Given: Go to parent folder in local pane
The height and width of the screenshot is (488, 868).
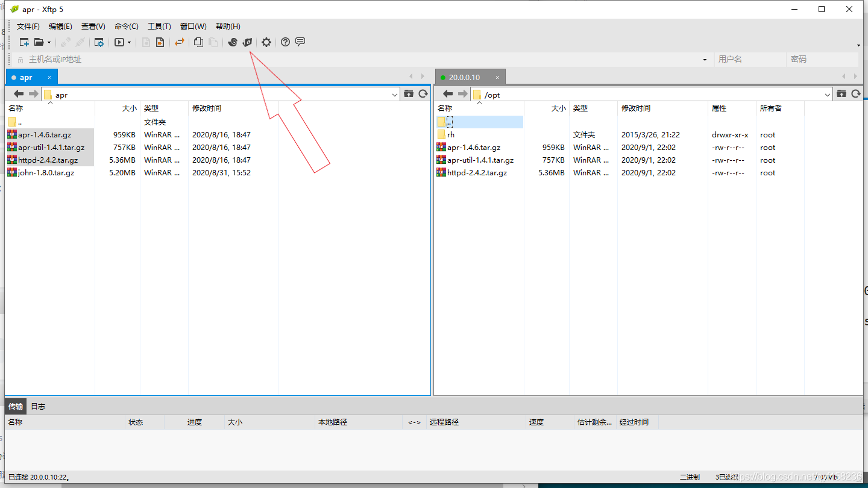Looking at the screenshot, I should coord(409,94).
